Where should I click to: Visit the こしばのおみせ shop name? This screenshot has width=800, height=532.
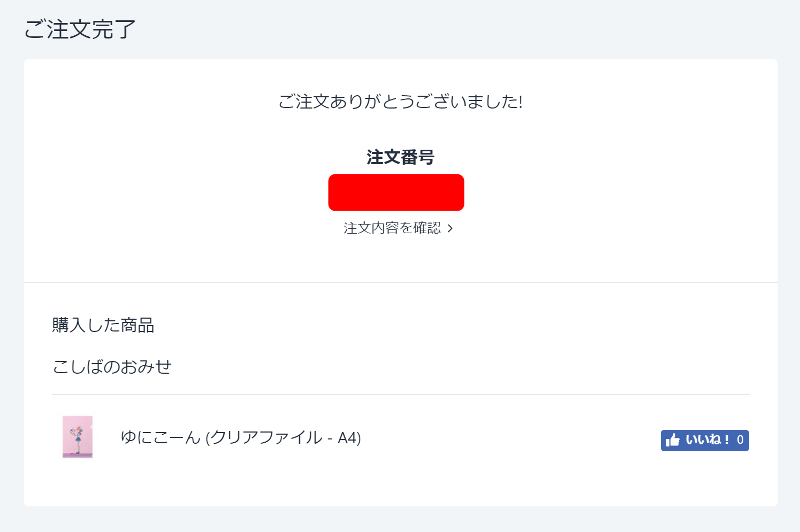tap(112, 367)
